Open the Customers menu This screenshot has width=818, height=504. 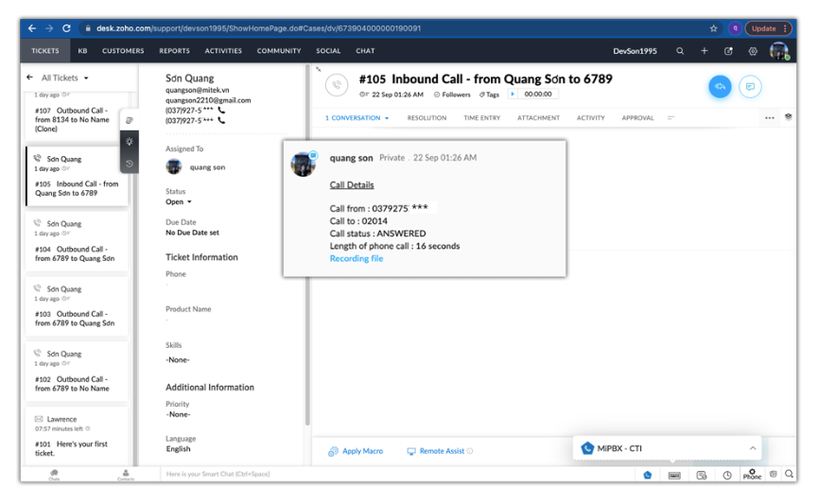coord(123,51)
